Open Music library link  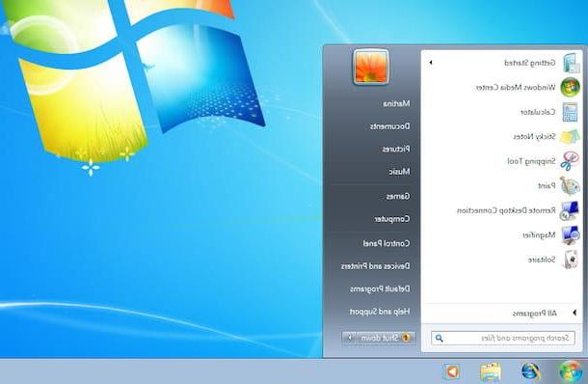[x=399, y=172]
